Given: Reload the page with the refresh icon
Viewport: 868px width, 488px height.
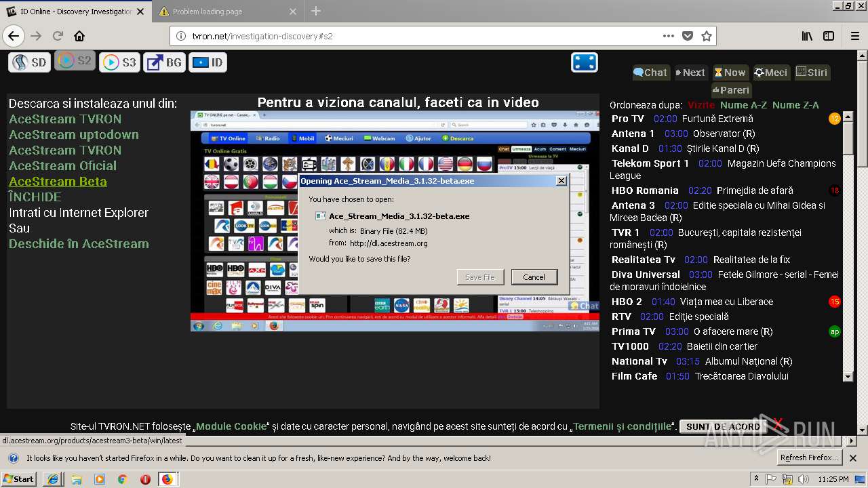Looking at the screenshot, I should tap(58, 36).
